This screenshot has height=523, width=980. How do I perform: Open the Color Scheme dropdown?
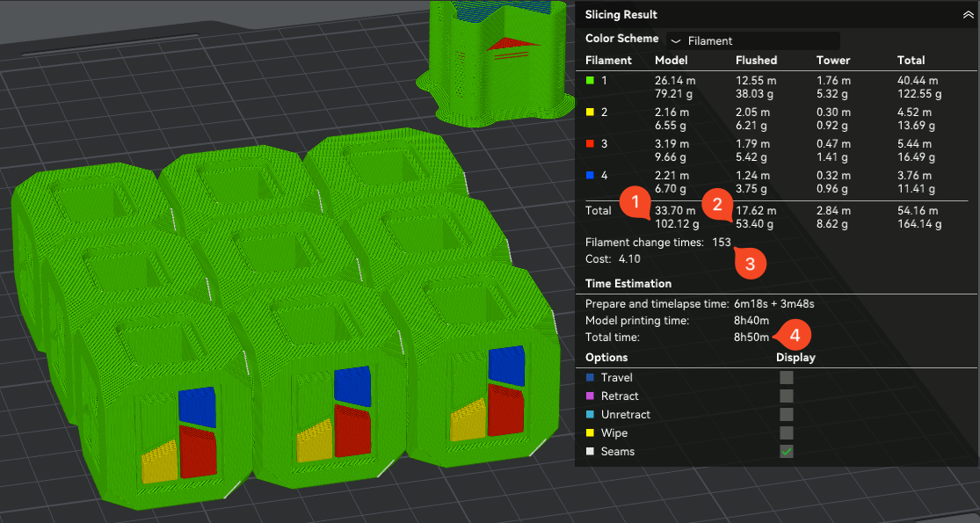752,40
